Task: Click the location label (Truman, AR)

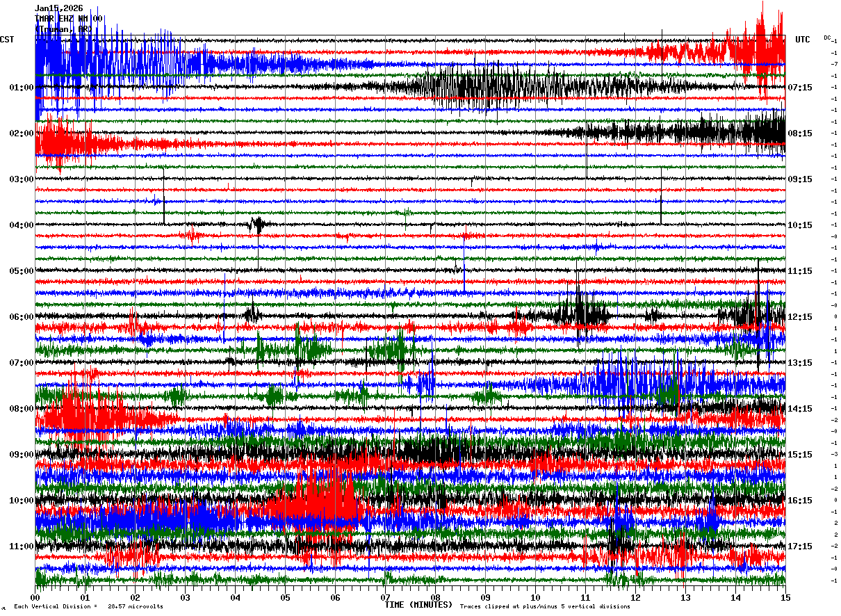Action: tap(63, 29)
